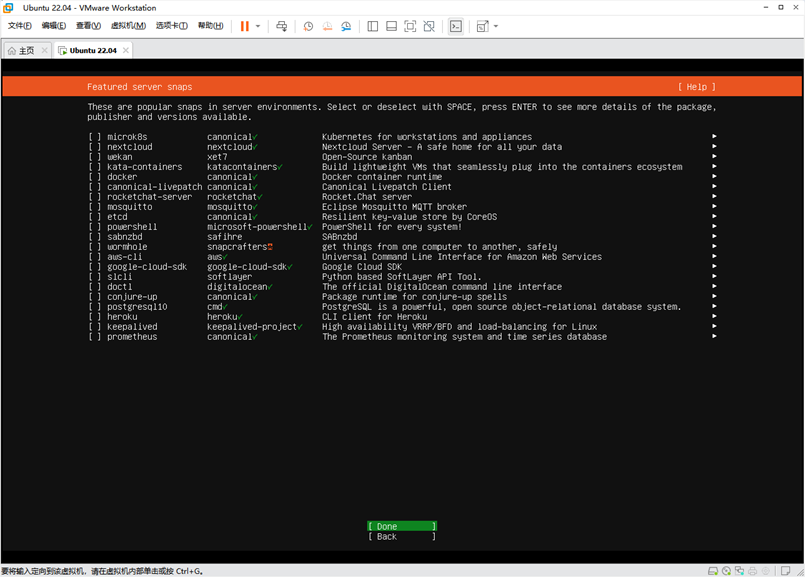Viewport: 805px width, 577px height.
Task: Open the 查看(V) menu
Action: pos(88,26)
